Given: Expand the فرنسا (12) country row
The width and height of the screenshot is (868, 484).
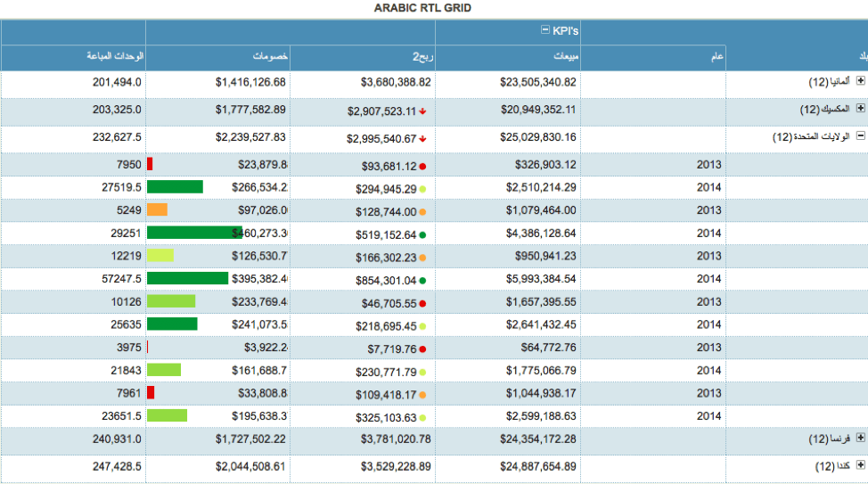Looking at the screenshot, I should pyautogui.click(x=860, y=438).
